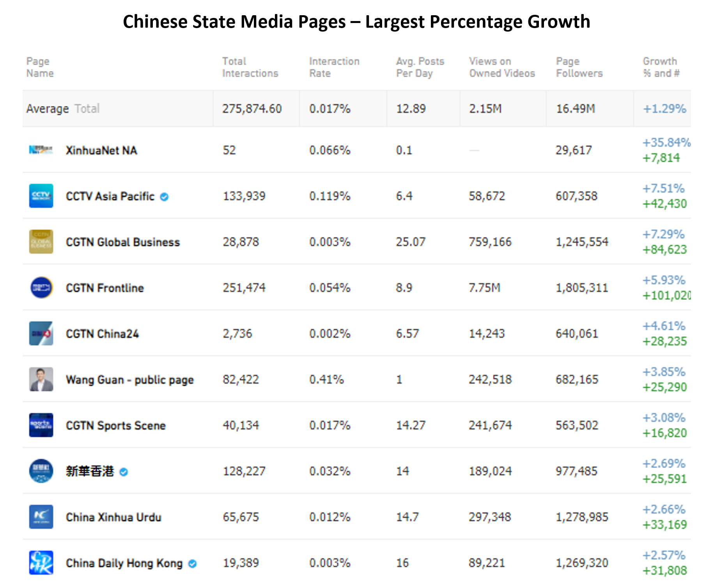This screenshot has height=588, width=705.
Task: Click Wang Guan's profile photo
Action: coord(41,379)
